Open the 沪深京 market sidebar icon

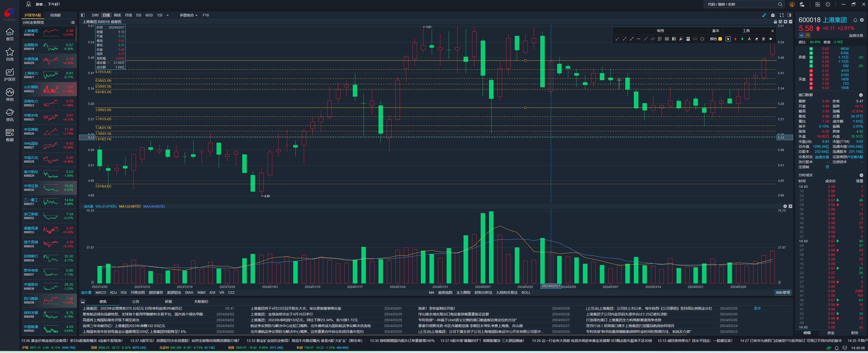coord(10,74)
